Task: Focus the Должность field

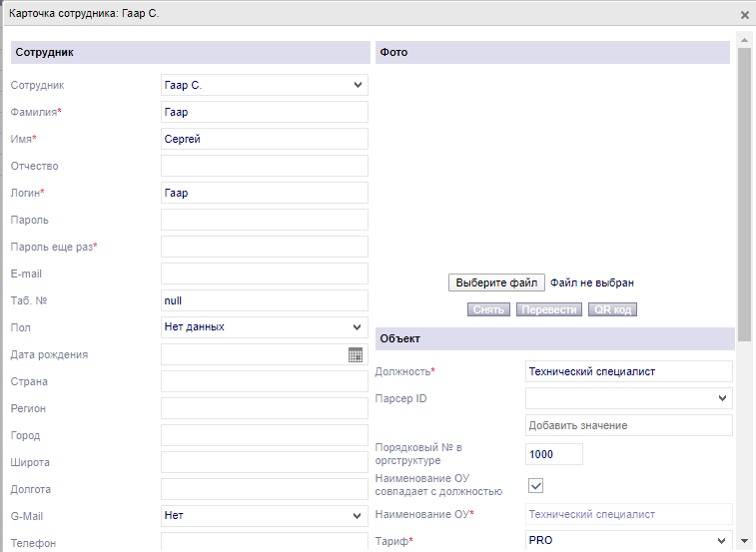Action: (x=628, y=371)
